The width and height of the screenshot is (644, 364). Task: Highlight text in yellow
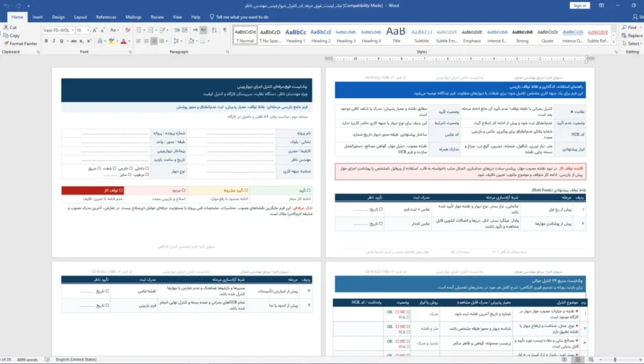point(111,41)
